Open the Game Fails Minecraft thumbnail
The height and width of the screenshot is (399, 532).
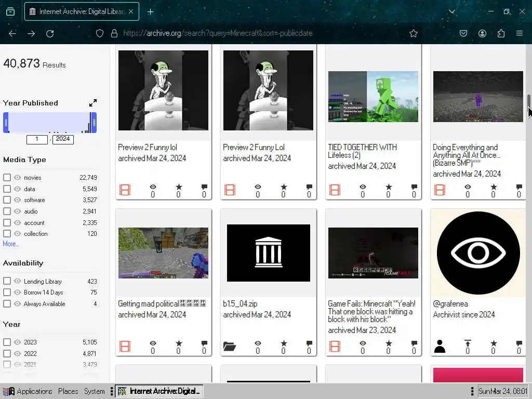373,253
